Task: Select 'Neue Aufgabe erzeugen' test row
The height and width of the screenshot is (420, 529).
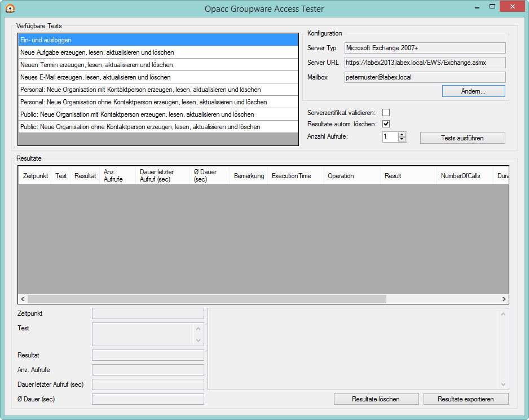Action: pyautogui.click(x=158, y=52)
